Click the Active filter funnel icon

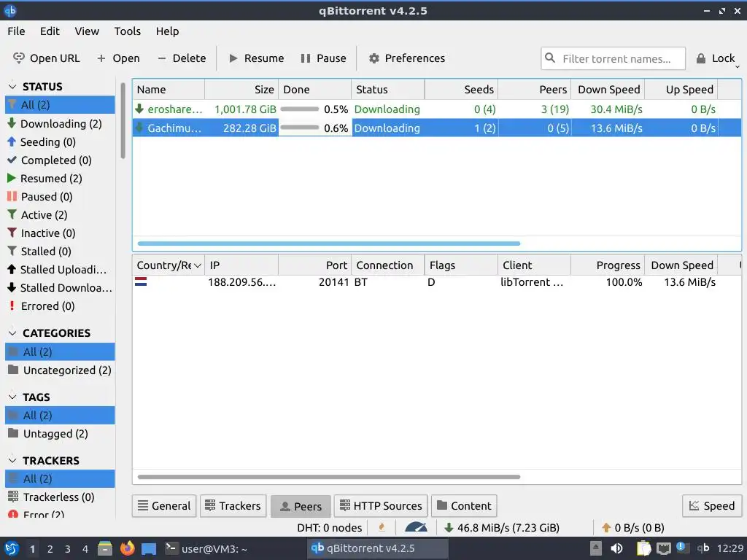tap(12, 215)
